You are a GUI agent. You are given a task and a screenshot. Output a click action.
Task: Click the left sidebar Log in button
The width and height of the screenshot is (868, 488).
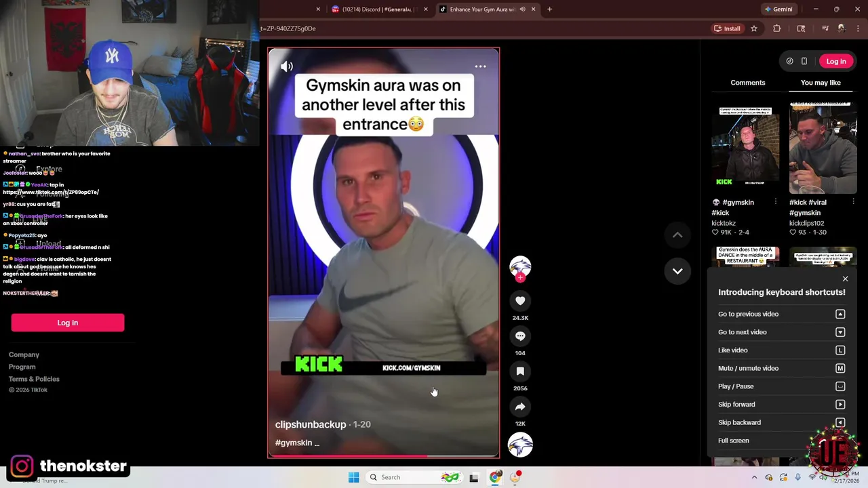point(68,323)
